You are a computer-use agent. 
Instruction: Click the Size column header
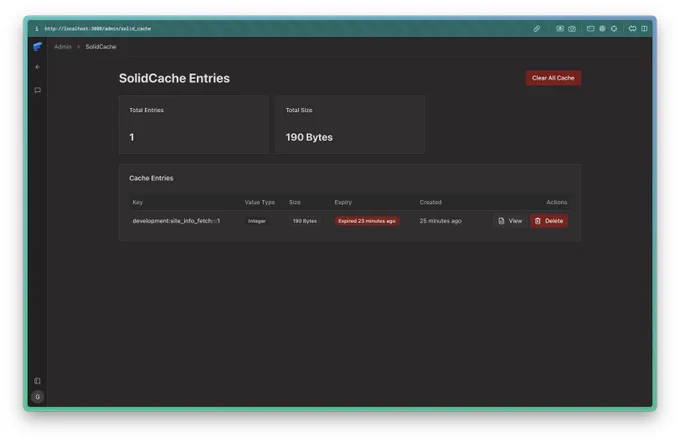(x=295, y=203)
